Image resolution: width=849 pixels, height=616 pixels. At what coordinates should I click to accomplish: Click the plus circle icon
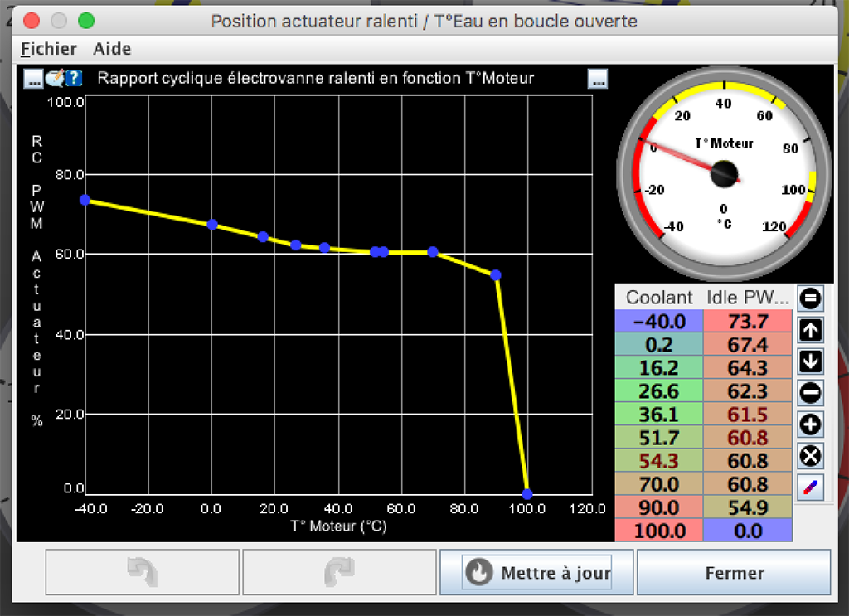(x=810, y=424)
